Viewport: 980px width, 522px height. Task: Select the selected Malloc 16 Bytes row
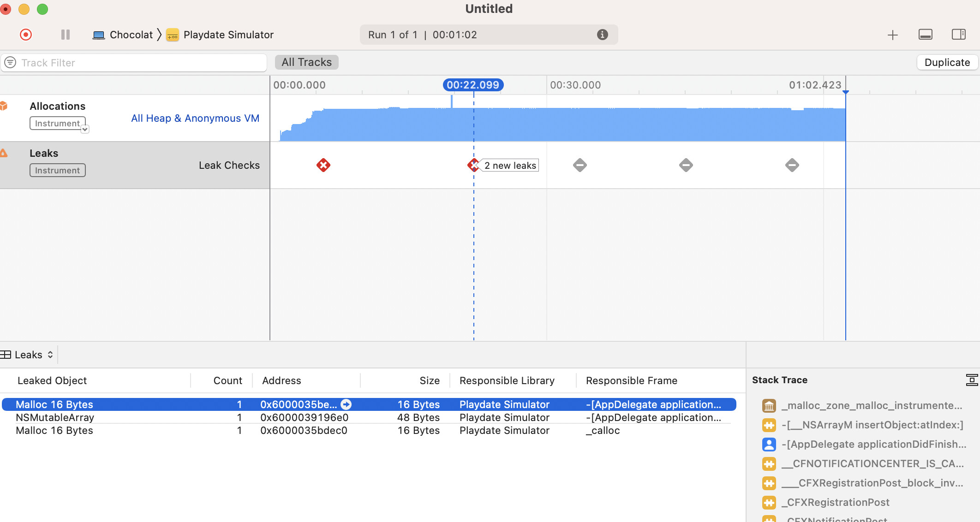click(369, 404)
